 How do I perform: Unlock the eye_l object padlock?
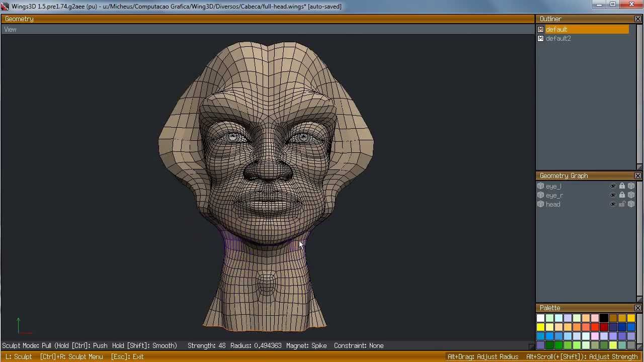pyautogui.click(x=622, y=187)
